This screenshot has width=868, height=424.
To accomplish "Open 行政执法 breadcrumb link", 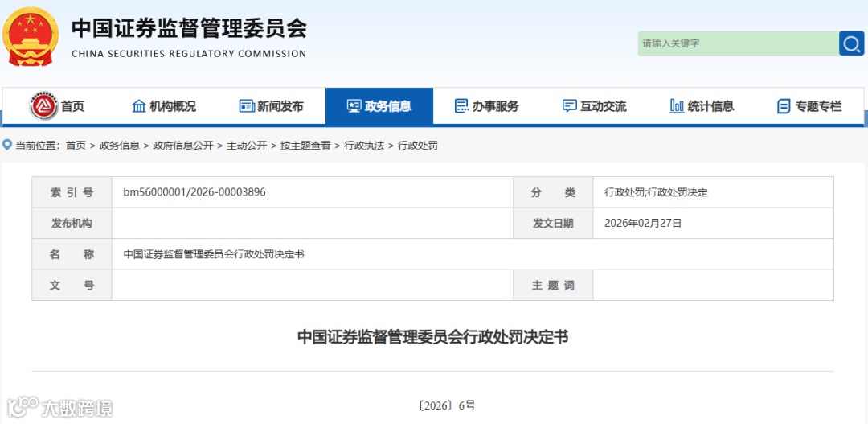I will point(364,146).
